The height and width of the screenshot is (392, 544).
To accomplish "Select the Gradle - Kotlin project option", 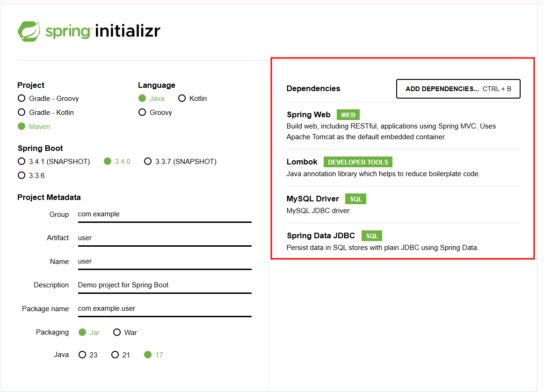I will pos(46,112).
